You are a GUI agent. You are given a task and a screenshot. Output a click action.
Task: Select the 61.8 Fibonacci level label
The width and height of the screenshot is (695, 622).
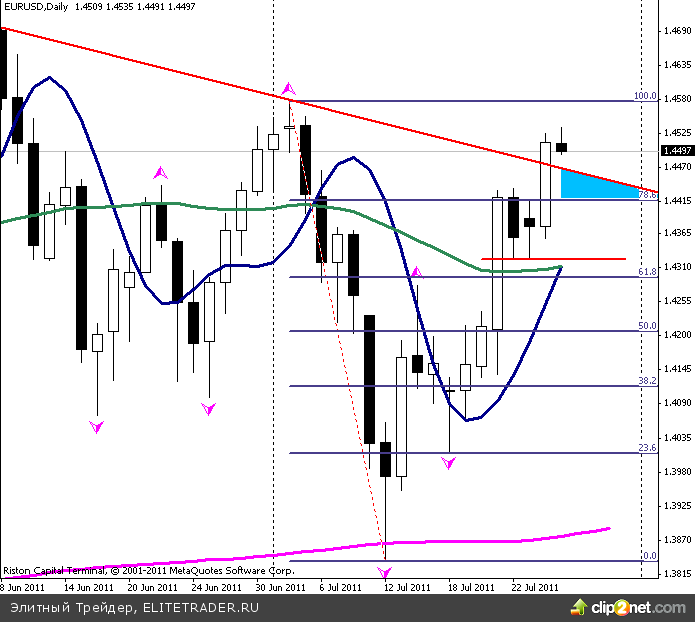(647, 271)
